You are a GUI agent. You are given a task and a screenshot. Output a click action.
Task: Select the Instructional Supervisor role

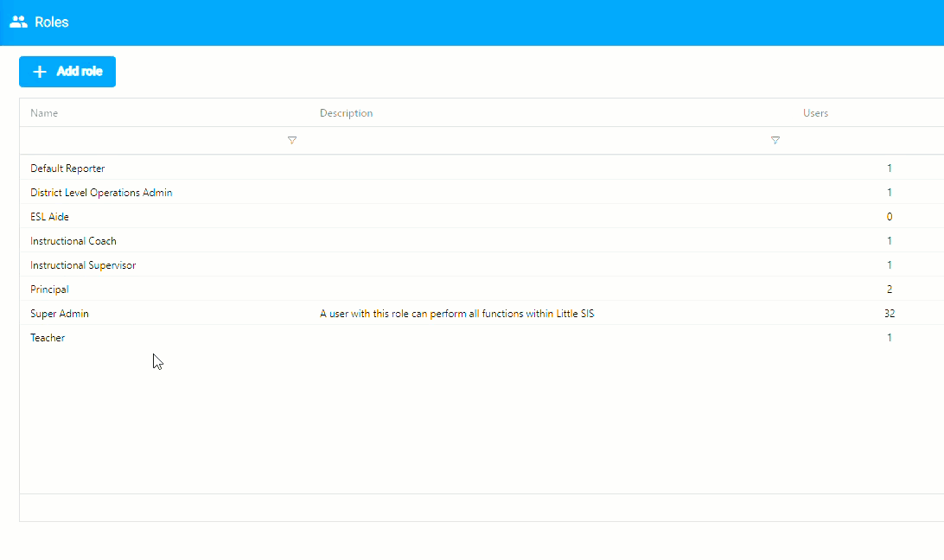[83, 265]
